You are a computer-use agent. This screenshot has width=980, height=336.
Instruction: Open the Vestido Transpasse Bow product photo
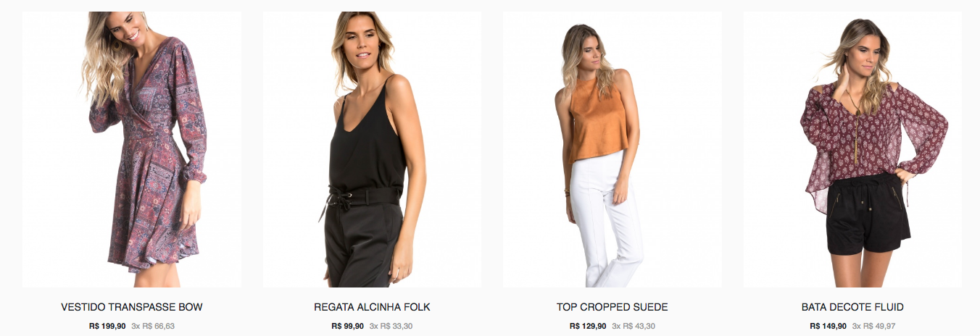pos(132,149)
